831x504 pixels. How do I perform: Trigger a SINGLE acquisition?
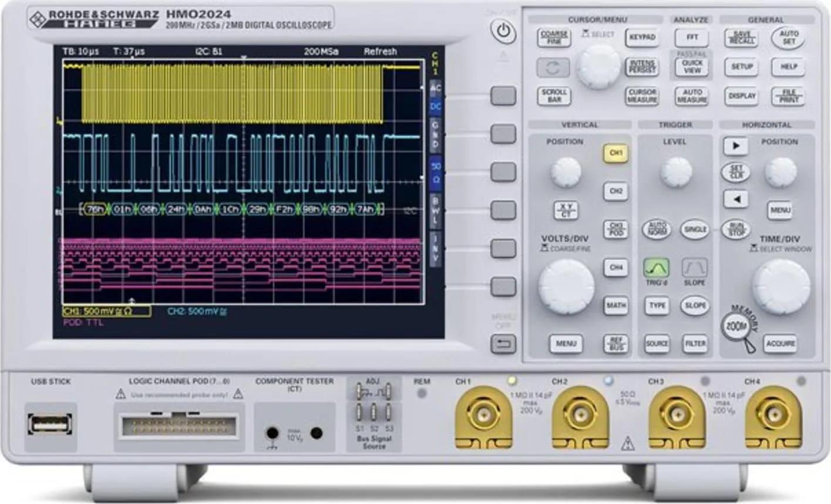[x=695, y=229]
